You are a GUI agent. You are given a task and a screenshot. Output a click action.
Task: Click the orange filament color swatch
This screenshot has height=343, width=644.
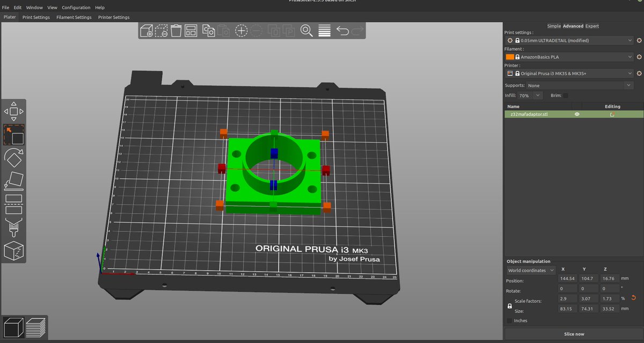pyautogui.click(x=510, y=57)
